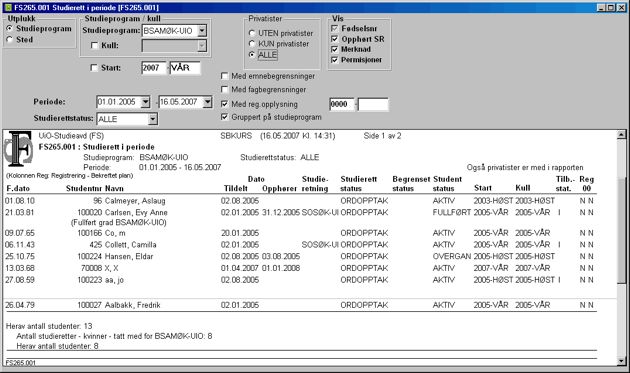Click opphører date 01.01.2008

click(281, 268)
